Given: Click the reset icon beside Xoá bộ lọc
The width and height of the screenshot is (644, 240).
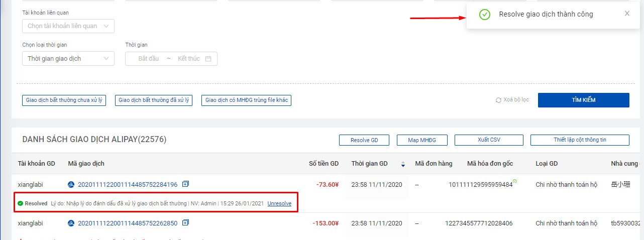Looking at the screenshot, I should (x=498, y=100).
